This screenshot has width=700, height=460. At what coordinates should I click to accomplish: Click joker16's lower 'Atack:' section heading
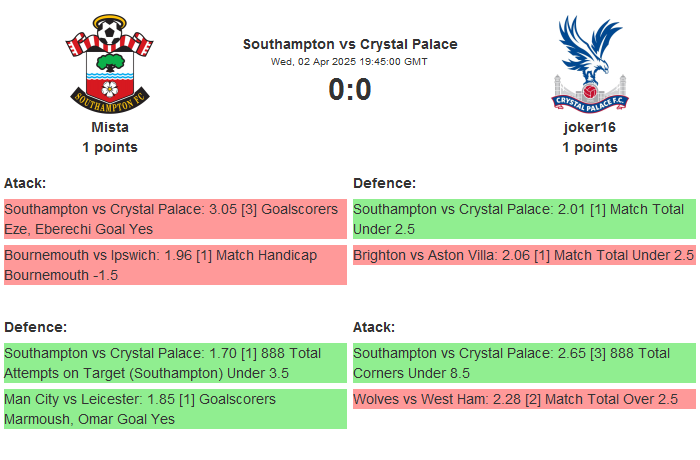(374, 327)
